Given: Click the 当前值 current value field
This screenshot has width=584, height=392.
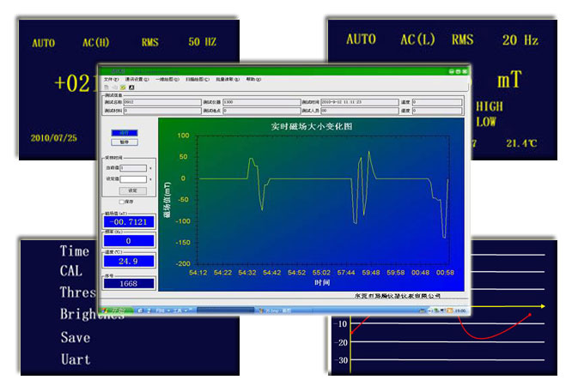Looking at the screenshot, I should click(x=134, y=168).
